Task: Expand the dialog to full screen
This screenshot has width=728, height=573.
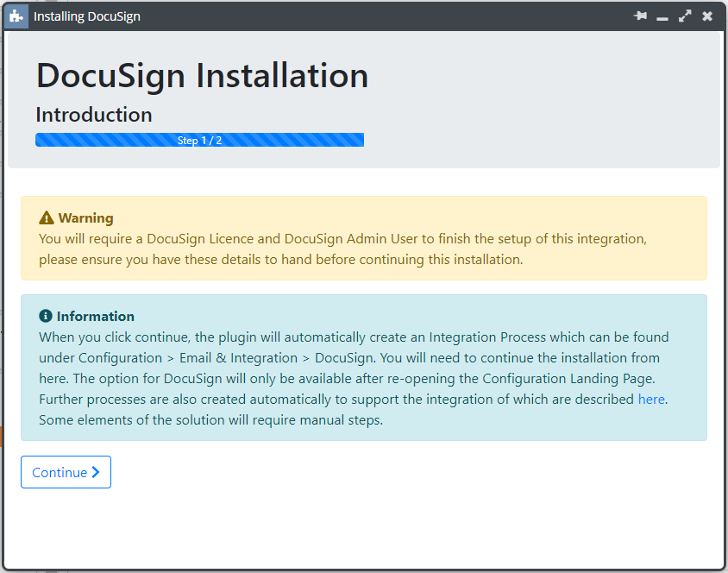Action: 685,16
